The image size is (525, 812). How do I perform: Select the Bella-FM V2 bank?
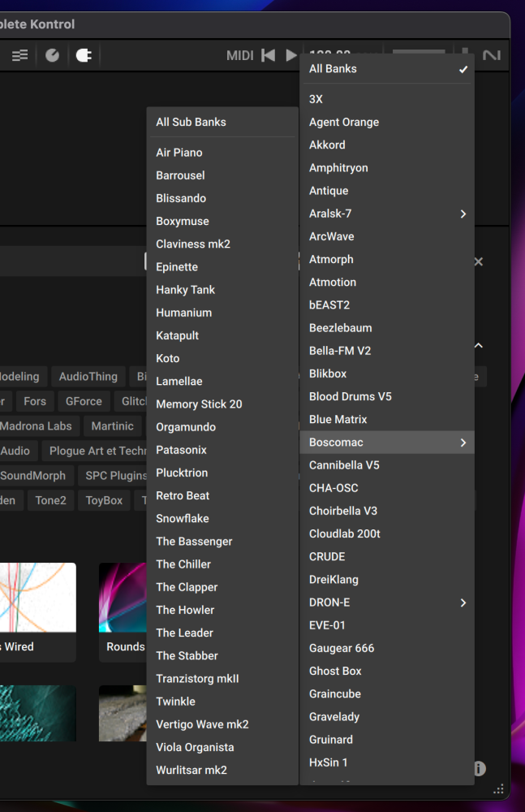(x=387, y=351)
